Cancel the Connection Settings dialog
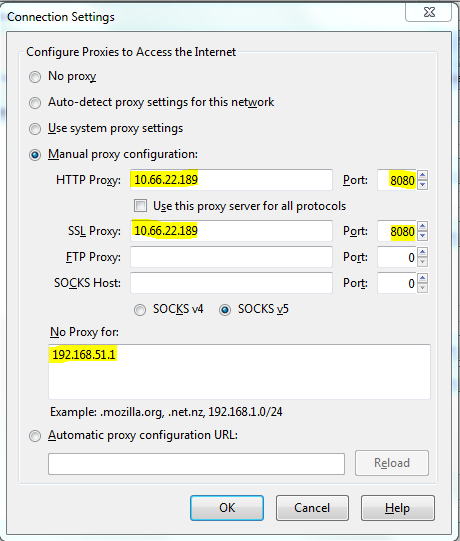460x541 pixels. pos(312,508)
